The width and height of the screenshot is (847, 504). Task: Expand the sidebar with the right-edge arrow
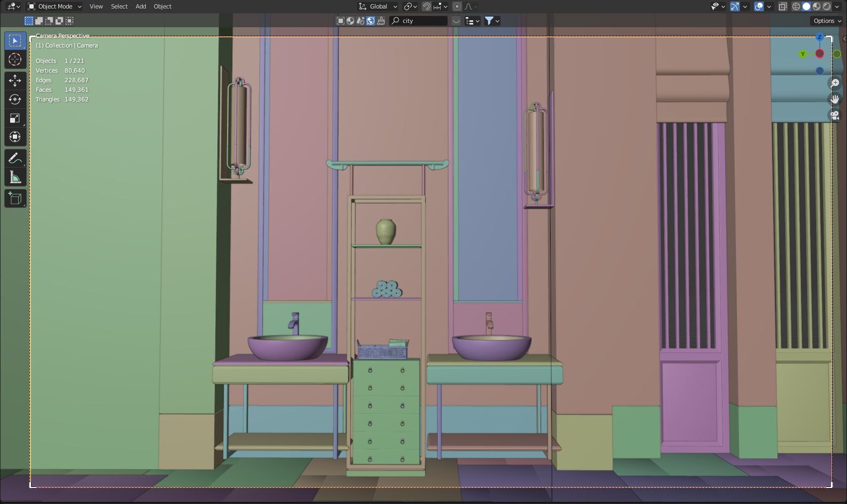(844, 38)
